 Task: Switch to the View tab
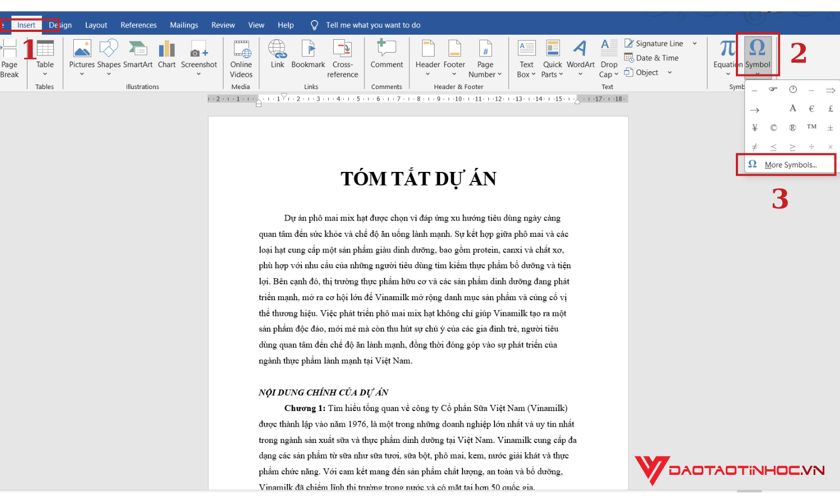256,25
